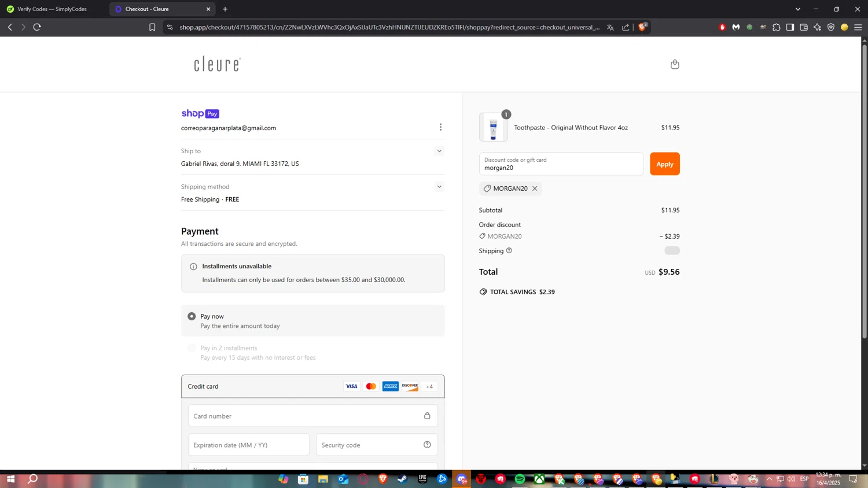This screenshot has height=488, width=868.
Task: Open Spotify from the taskbar
Action: point(520,479)
